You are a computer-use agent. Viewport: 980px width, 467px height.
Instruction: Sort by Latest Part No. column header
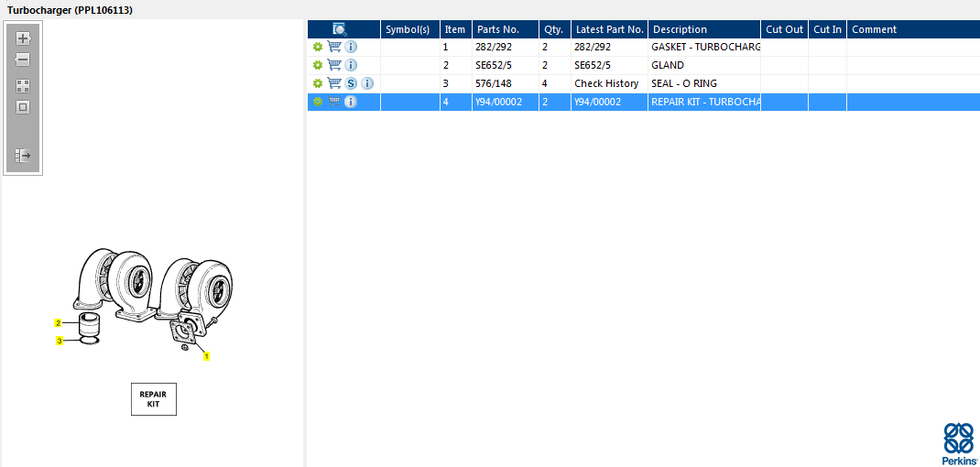point(609,29)
